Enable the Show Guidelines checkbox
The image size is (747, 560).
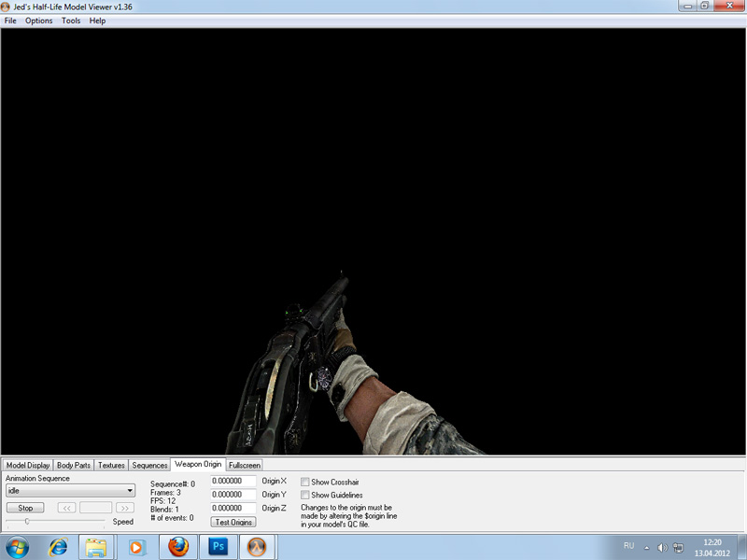305,495
